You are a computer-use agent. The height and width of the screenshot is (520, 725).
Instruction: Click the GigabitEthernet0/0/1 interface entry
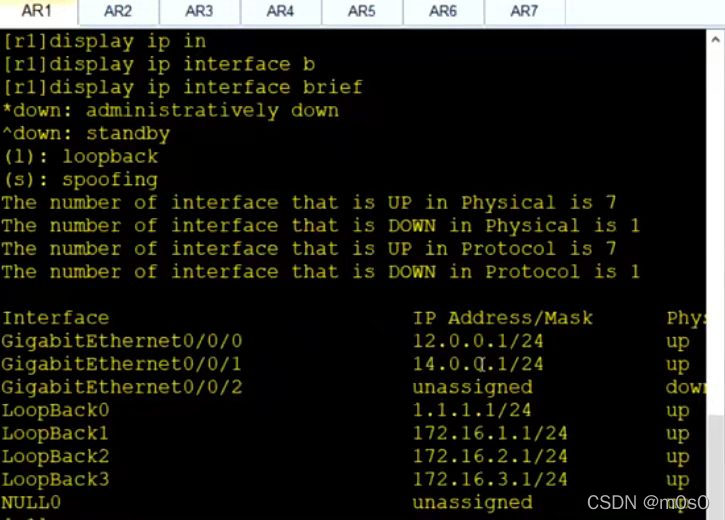click(122, 364)
